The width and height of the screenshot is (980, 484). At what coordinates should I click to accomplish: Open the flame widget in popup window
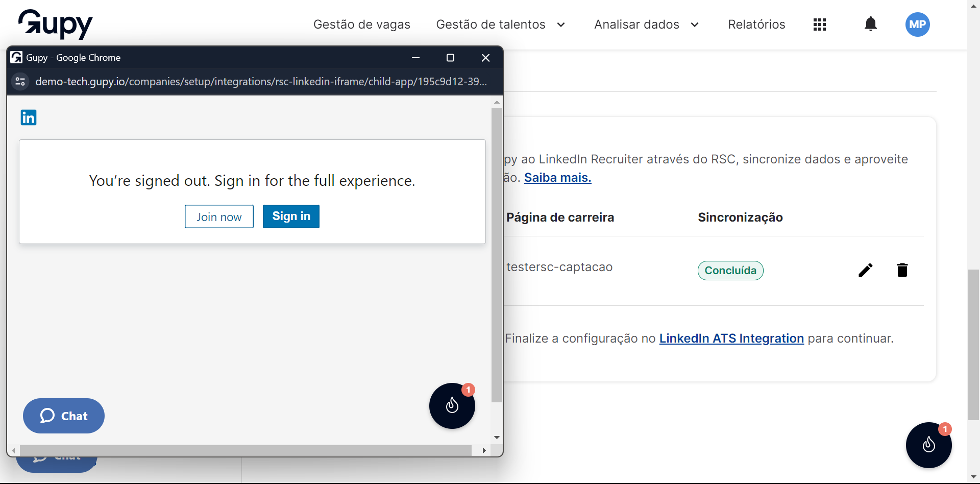[452, 406]
